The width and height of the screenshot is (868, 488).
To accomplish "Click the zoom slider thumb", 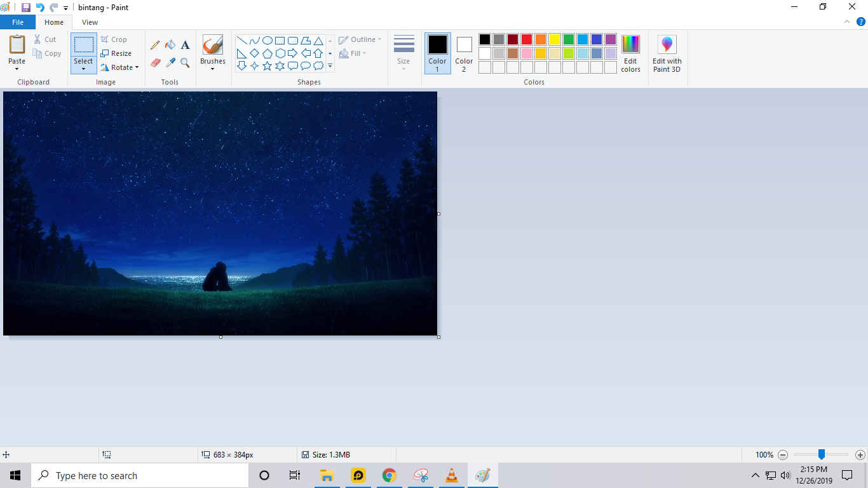I will [x=821, y=454].
